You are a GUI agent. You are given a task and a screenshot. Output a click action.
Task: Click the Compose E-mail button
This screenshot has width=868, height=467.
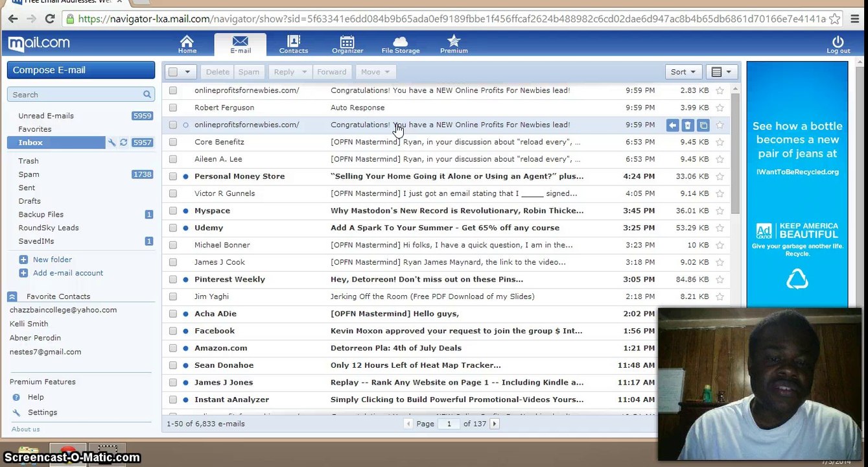[81, 70]
